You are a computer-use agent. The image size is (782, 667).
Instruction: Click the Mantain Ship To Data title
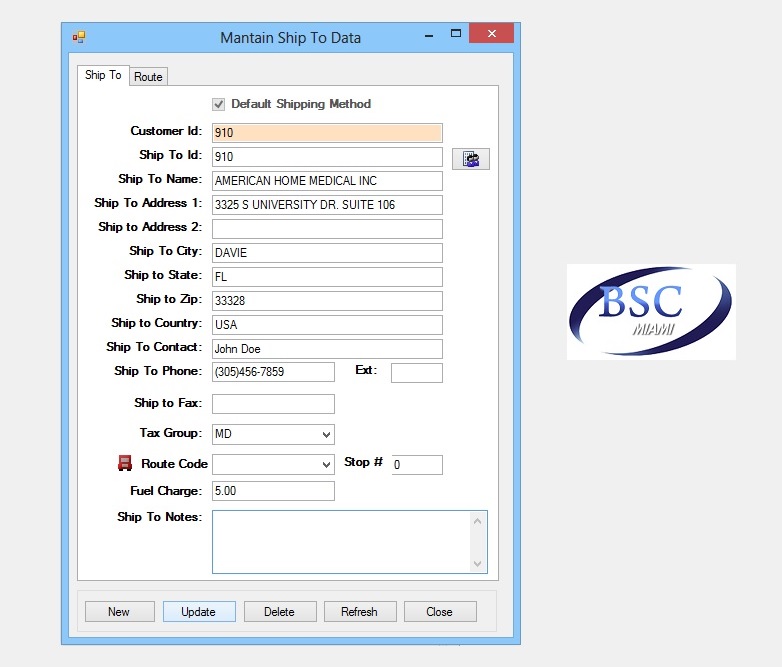[x=290, y=38]
